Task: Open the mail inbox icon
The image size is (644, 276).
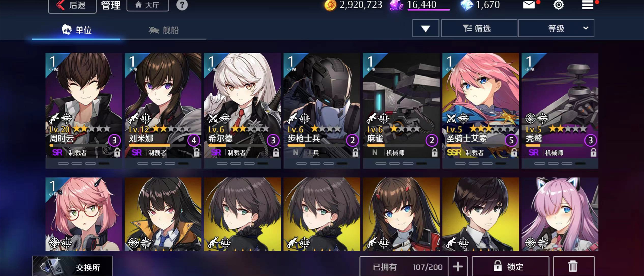Action: click(529, 5)
